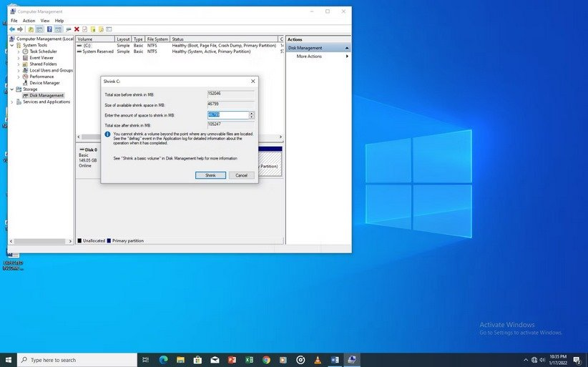Open the View menu
This screenshot has width=588, height=367.
[x=45, y=21]
